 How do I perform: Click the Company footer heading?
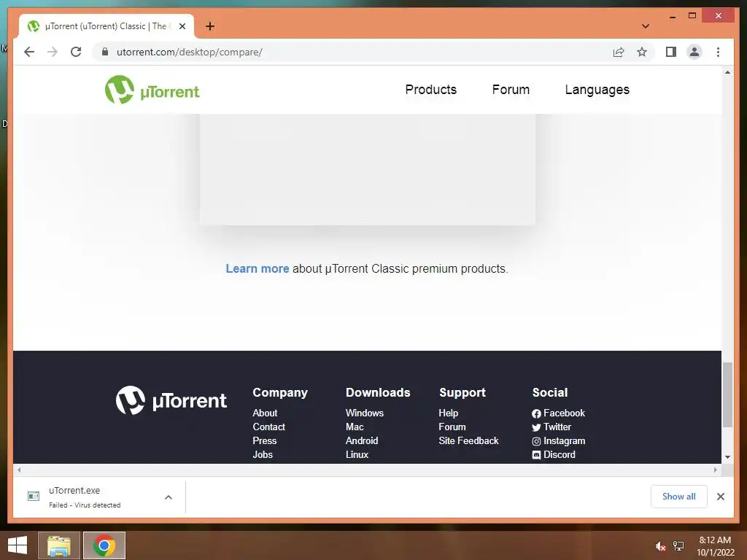(280, 392)
